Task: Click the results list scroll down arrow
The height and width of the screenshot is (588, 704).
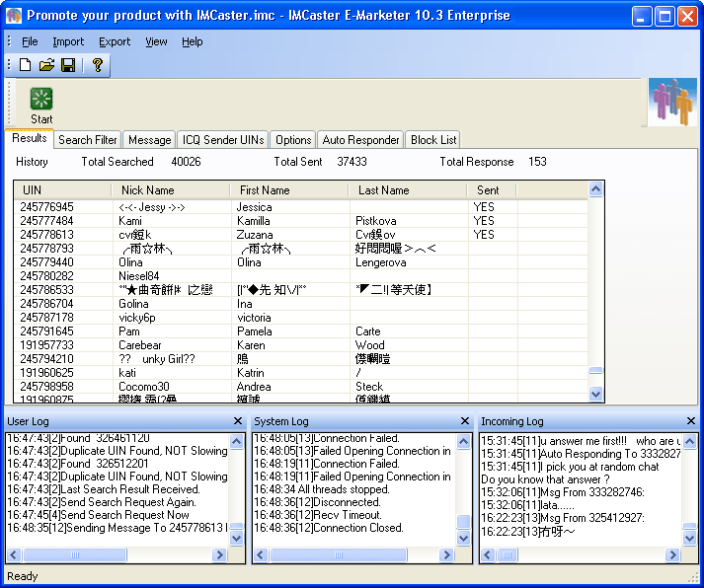Action: pos(595,395)
